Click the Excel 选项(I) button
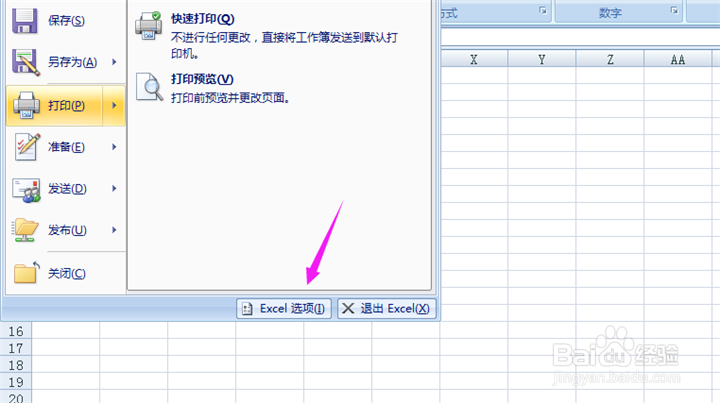This screenshot has width=720, height=403. pos(284,308)
